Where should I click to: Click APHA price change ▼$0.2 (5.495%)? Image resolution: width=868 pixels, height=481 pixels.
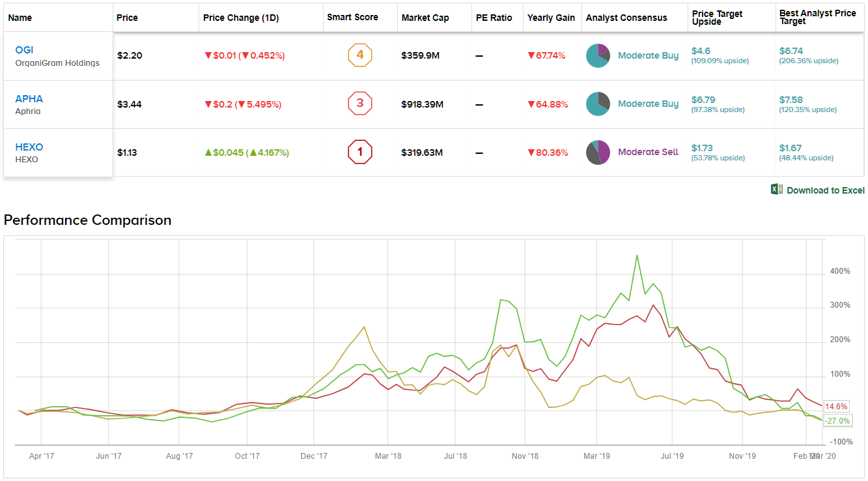244,104
